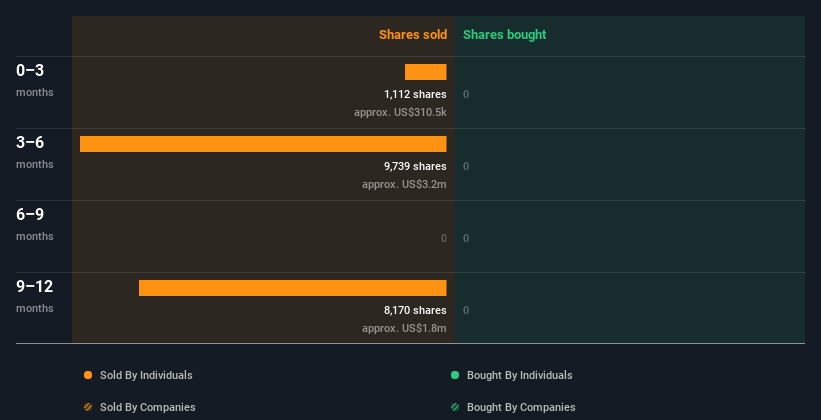Click the 8,170 shares value text

pos(415,310)
